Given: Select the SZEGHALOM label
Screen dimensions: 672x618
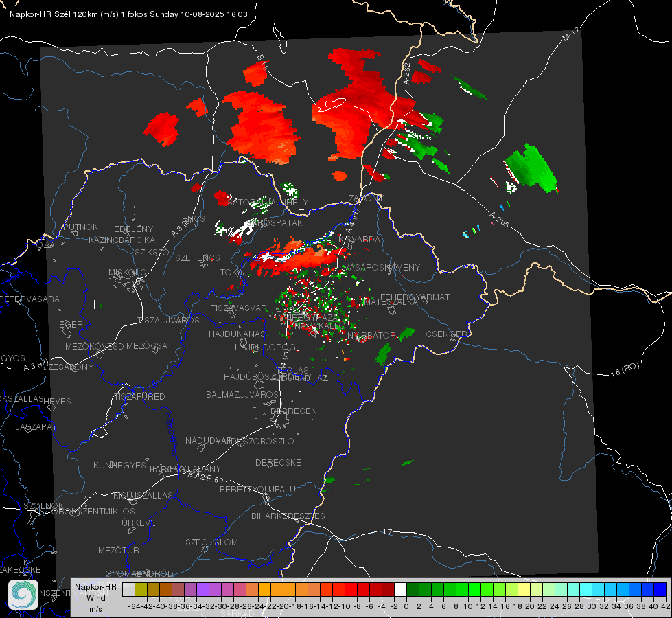Looking at the screenshot, I should pos(211,542).
